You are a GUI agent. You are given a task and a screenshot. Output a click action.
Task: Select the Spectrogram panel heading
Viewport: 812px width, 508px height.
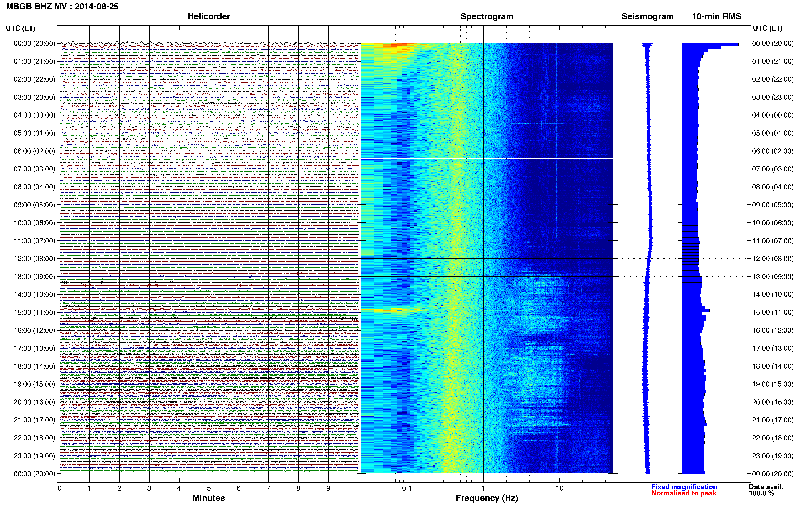pyautogui.click(x=487, y=16)
